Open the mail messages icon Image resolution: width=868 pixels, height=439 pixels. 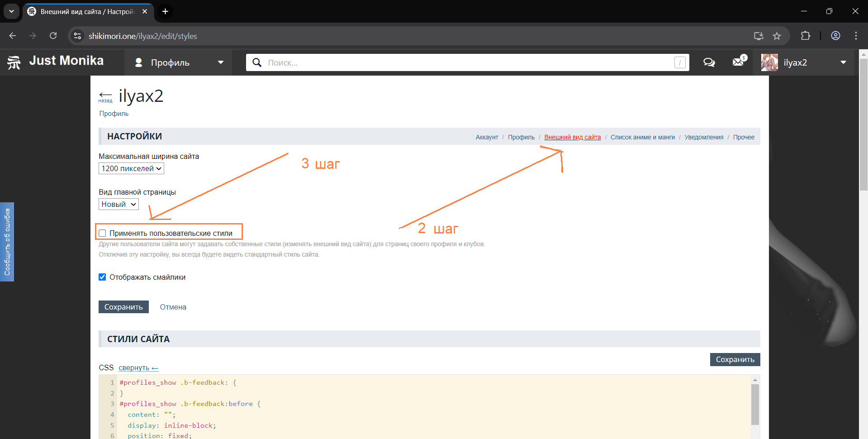coord(738,62)
